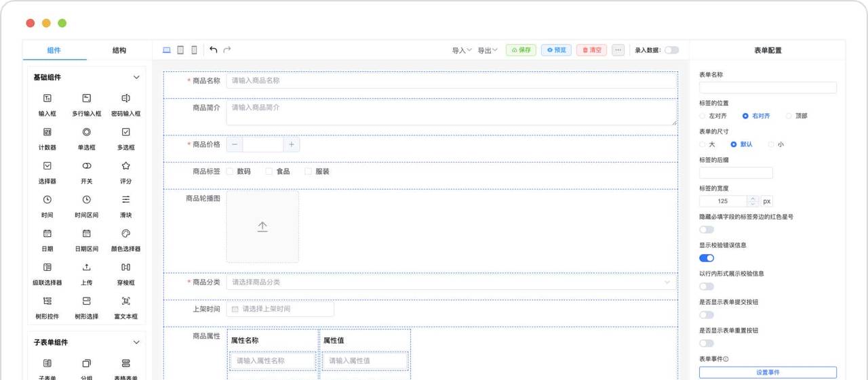The image size is (868, 380).
Task: Check the 服装 product tag checkbox
Action: pyautogui.click(x=309, y=171)
